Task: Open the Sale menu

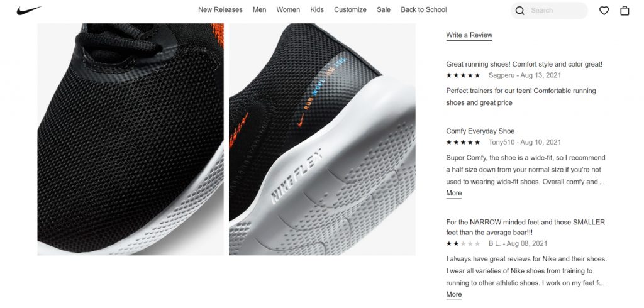Action: [x=384, y=10]
